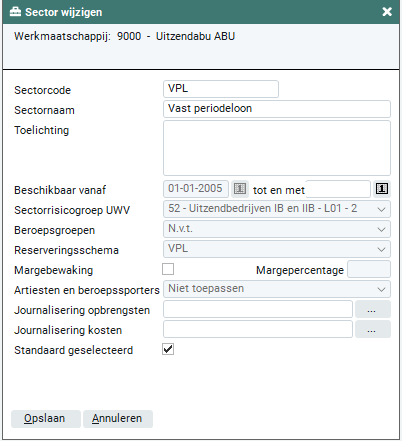Open the Reserveringsschema dropdown
The image size is (402, 441).
click(277, 249)
